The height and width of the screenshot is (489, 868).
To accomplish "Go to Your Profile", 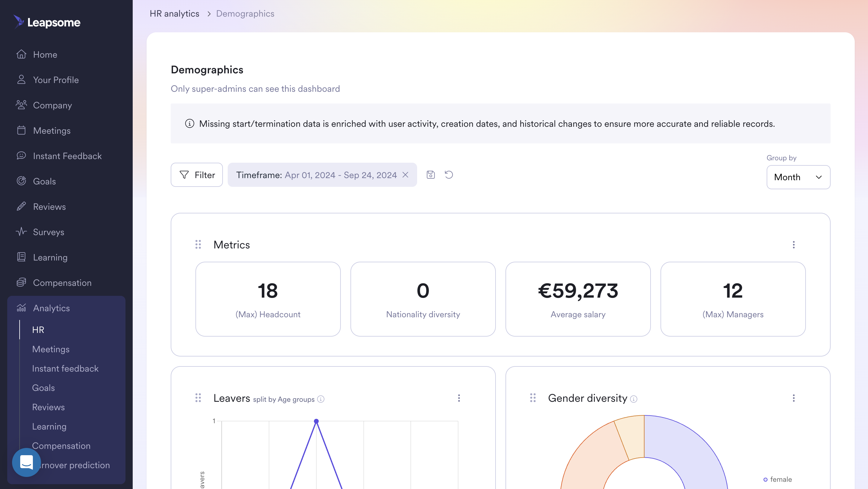I will [x=56, y=80].
